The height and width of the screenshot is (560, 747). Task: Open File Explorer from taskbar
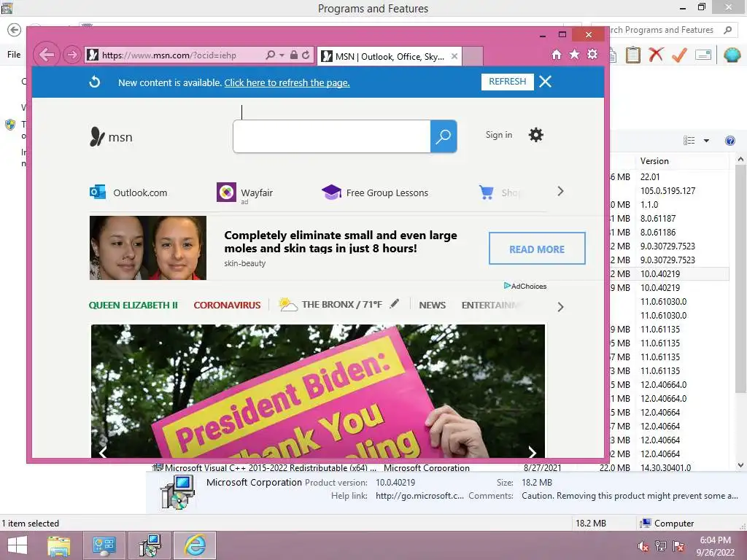pos(59,545)
